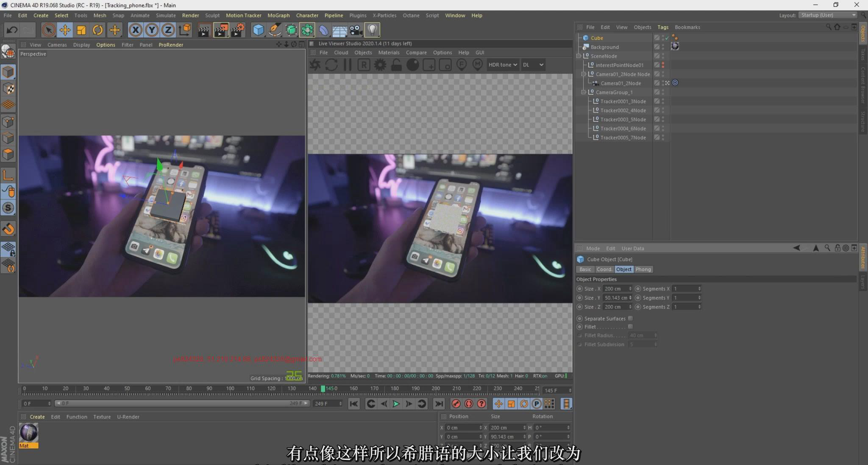This screenshot has height=465, width=868.
Task: Activate the Rotate tool
Action: 98,30
